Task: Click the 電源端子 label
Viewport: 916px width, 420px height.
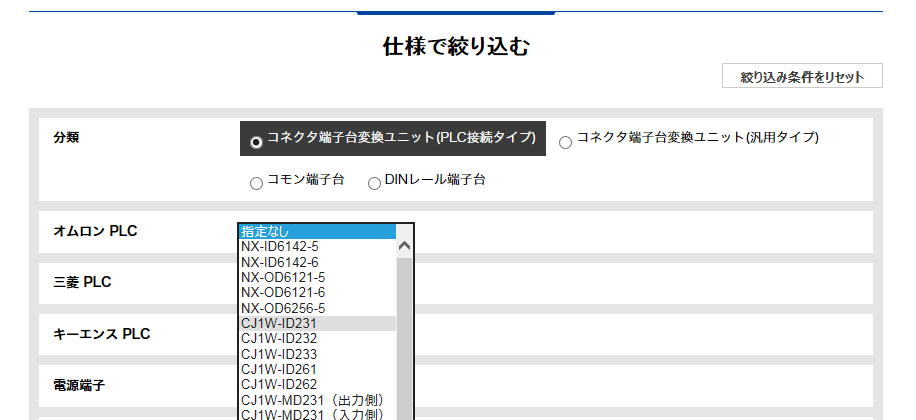Action: [x=79, y=386]
